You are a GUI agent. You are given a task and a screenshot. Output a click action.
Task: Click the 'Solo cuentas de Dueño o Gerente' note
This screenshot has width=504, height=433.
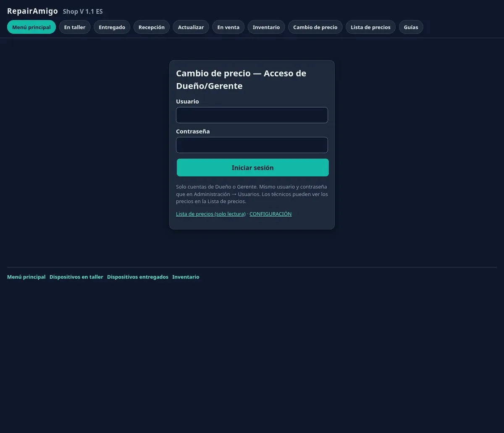point(252,194)
